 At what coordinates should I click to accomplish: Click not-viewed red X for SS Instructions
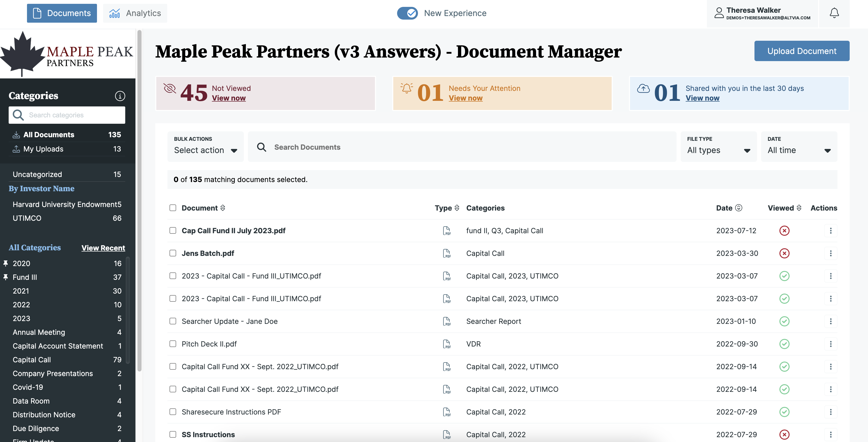(785, 435)
